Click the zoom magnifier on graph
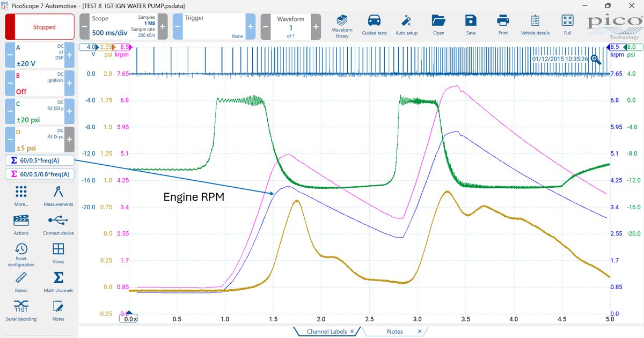This screenshot has height=338, width=644. [x=596, y=60]
